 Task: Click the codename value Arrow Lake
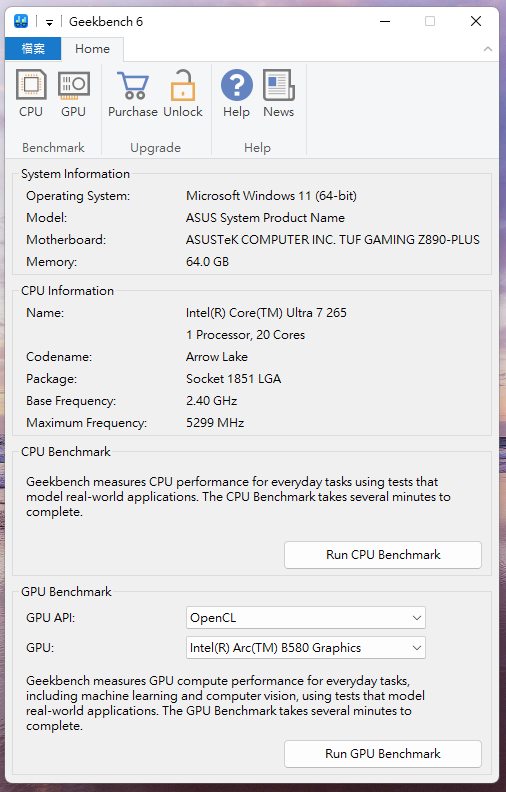pos(217,357)
